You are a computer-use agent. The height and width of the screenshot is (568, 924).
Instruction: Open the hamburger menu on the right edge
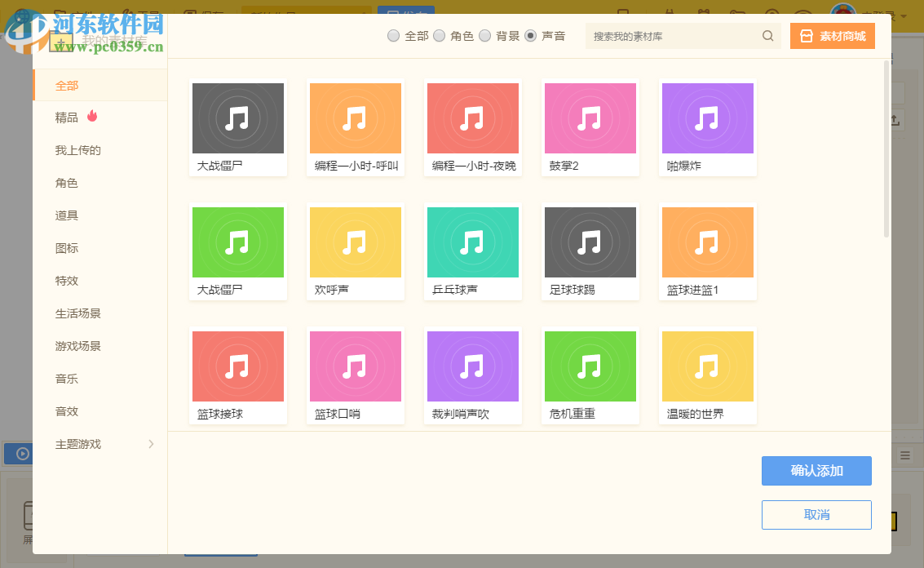coord(905,455)
